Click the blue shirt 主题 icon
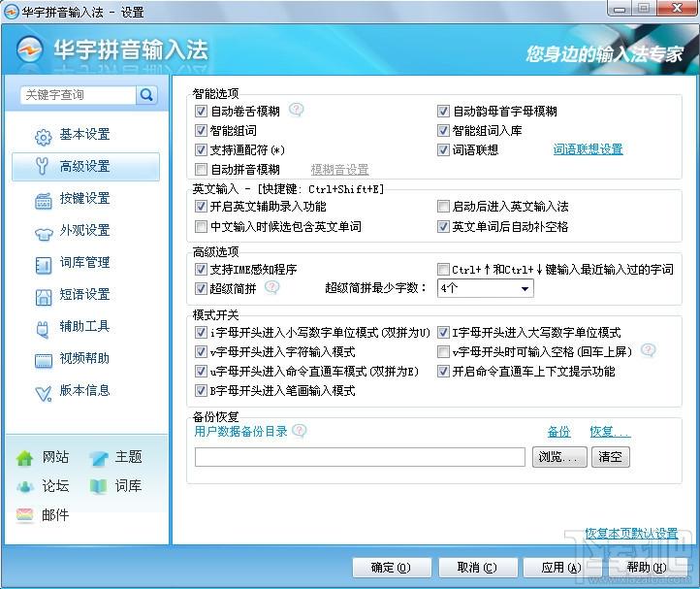 tap(98, 458)
